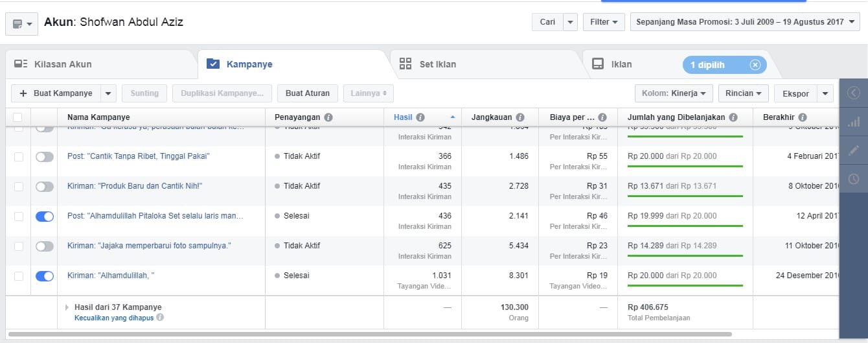Sort by the Nama Kampanye column header
The height and width of the screenshot is (343, 868).
[98, 117]
